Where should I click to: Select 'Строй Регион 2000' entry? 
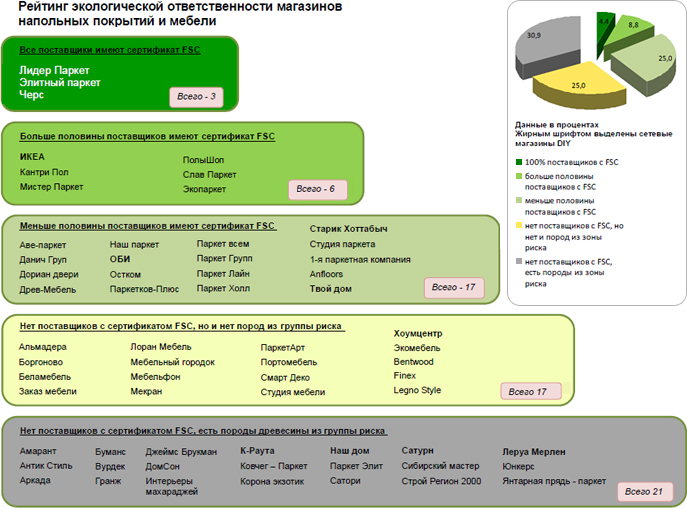441,481
